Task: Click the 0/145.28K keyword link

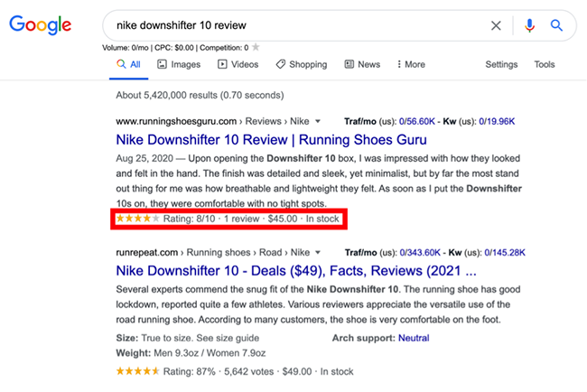Action: [505, 252]
